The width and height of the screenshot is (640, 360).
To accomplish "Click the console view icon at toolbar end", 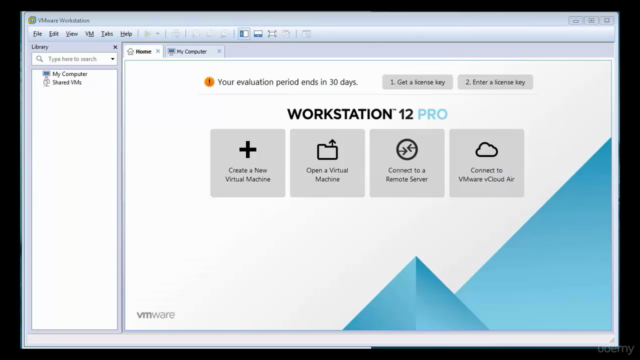I will 307,34.
